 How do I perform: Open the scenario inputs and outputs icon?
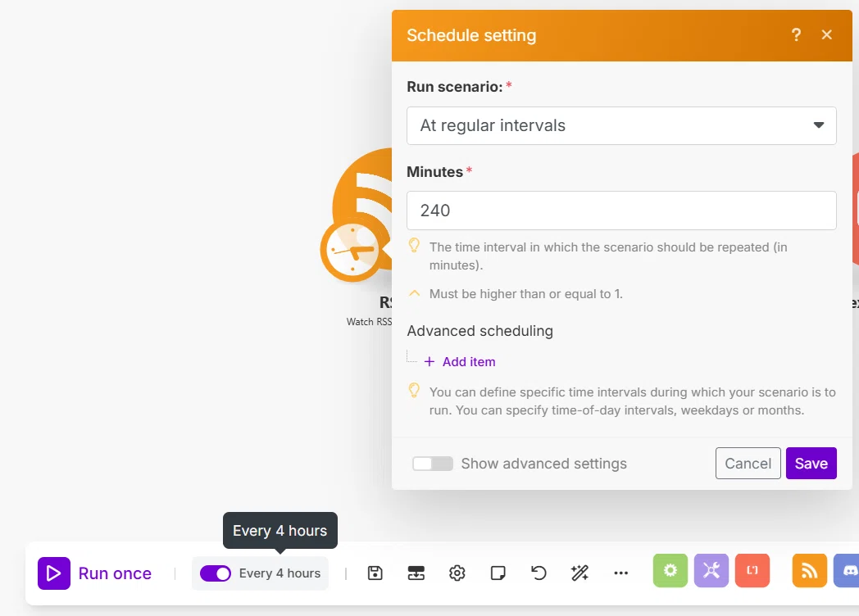click(416, 573)
